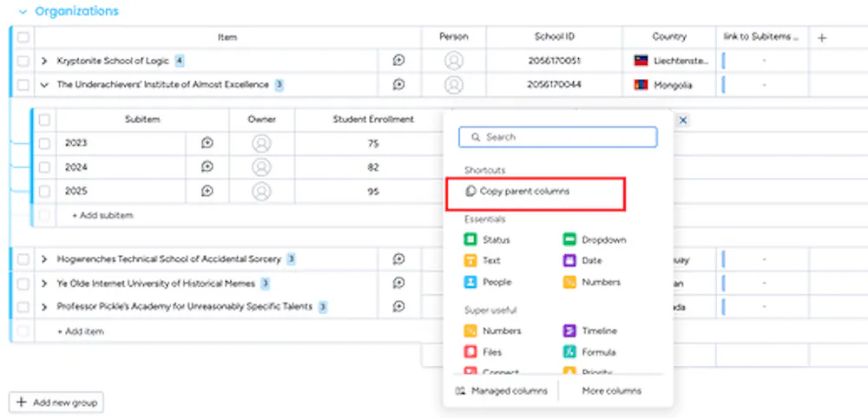Click the person avatar for Kryptonite School row
Image resolution: width=868 pixels, height=418 pixels.
(x=453, y=61)
